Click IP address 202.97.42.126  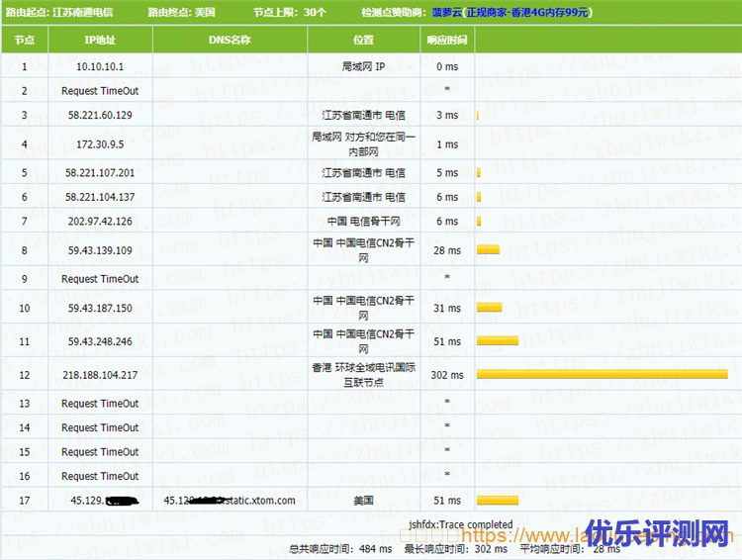tap(100, 221)
